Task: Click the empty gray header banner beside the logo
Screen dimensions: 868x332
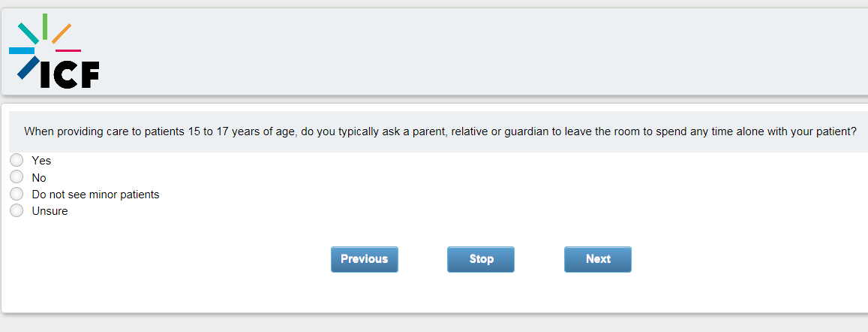Action: coord(480,53)
